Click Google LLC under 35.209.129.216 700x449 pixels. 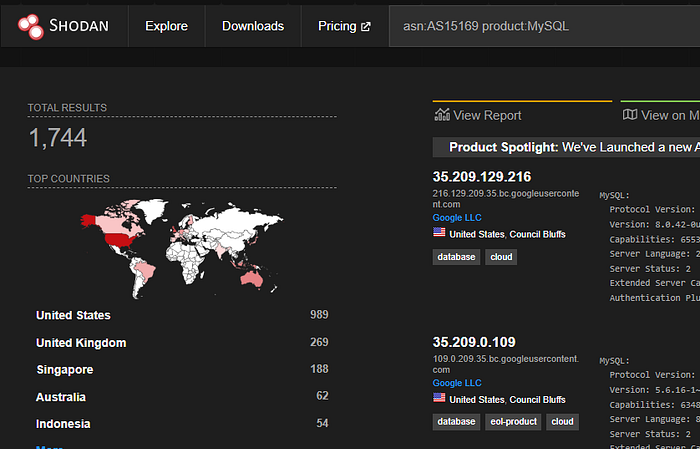(x=457, y=218)
